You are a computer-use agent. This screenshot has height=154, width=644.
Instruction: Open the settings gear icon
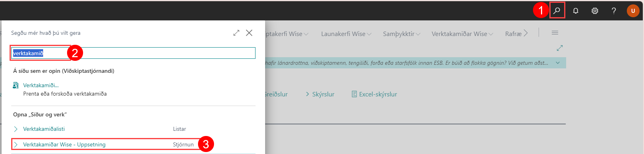pos(595,11)
